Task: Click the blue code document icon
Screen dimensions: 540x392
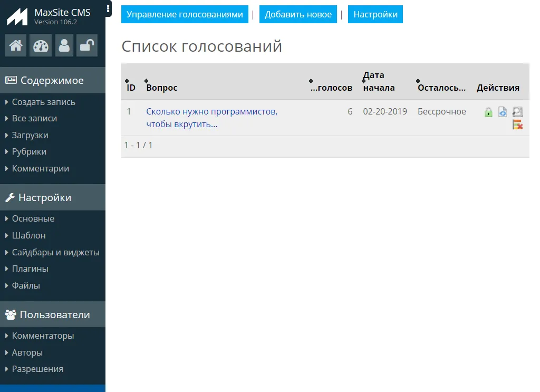Action: pos(503,112)
